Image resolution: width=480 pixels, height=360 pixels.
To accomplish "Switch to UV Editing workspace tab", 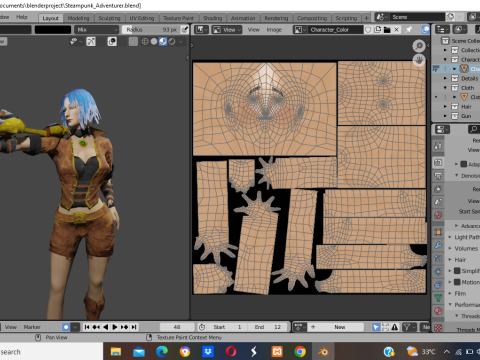I will click(x=142, y=18).
